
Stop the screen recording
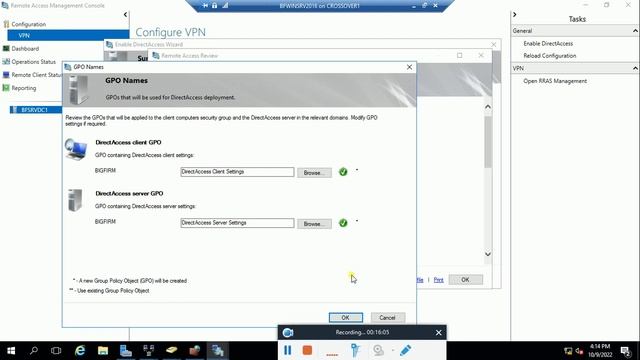307,350
